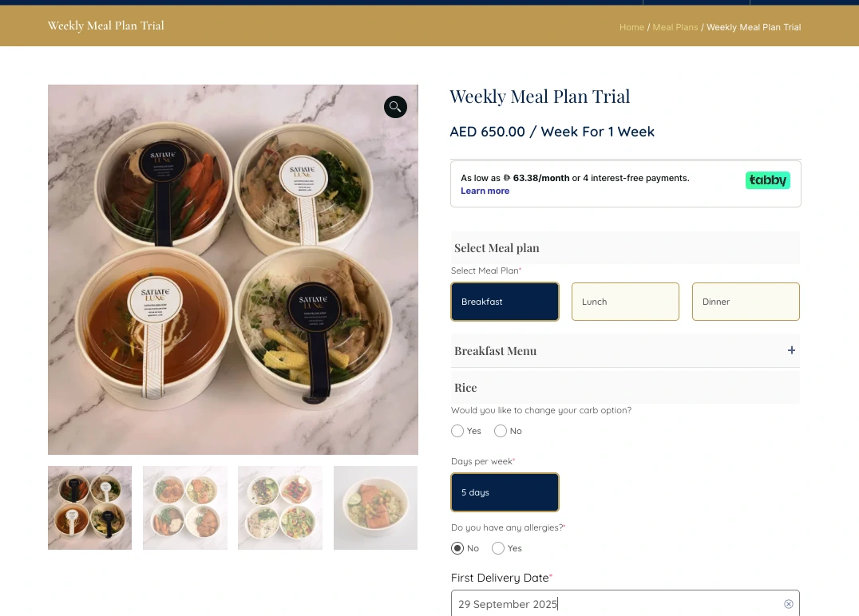Click the First Delivery Date input field
The image size is (859, 616).
coord(625,603)
